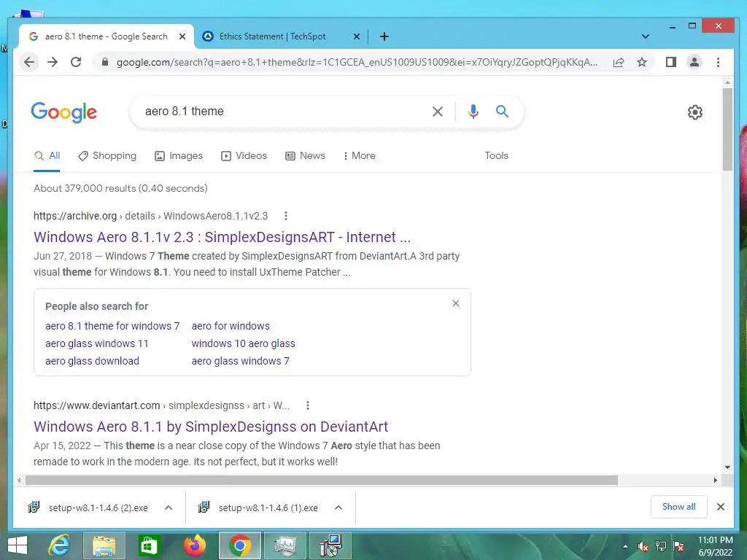747x560 pixels.
Task: Search aero 8.1 theme for windows 7
Action: [x=112, y=326]
